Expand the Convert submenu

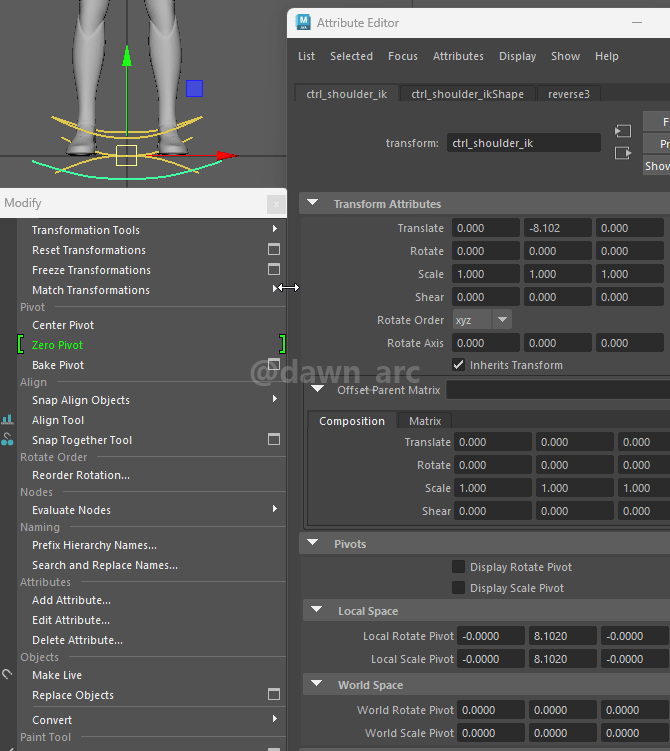(x=275, y=719)
